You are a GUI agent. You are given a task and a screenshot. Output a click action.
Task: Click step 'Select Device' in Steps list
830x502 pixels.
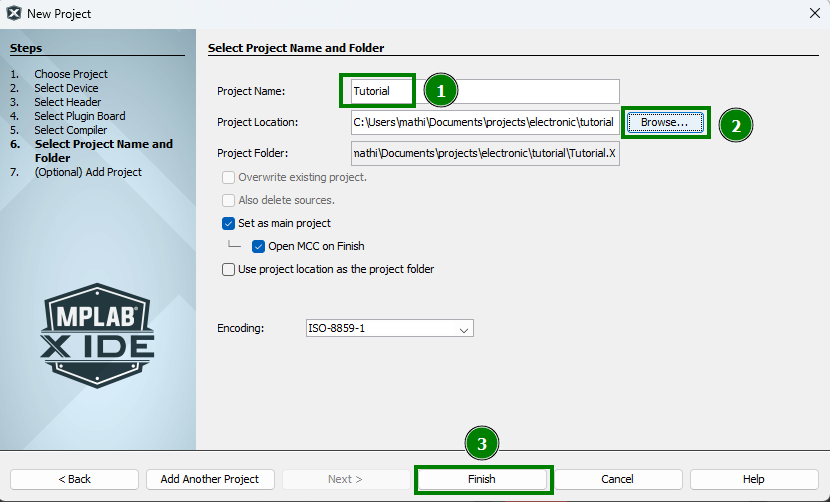coord(66,88)
